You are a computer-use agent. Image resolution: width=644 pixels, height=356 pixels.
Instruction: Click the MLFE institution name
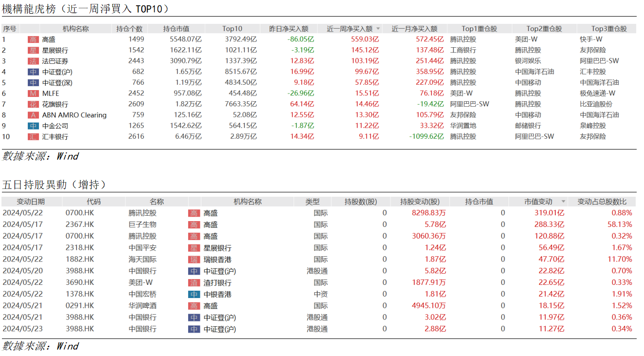coord(51,94)
